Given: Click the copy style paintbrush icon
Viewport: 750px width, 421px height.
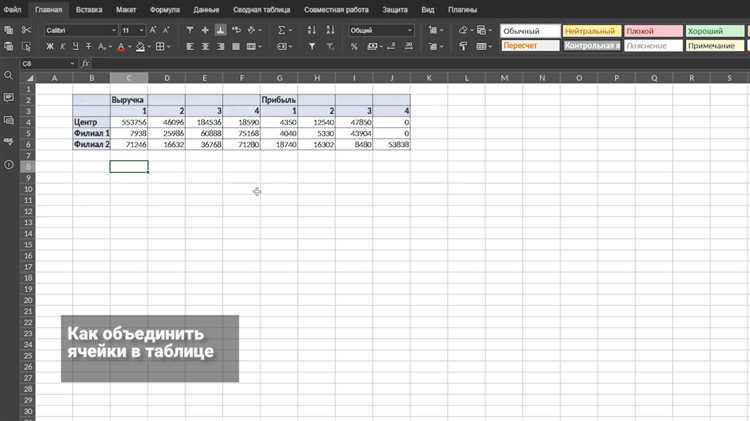Looking at the screenshot, I should tap(463, 46).
